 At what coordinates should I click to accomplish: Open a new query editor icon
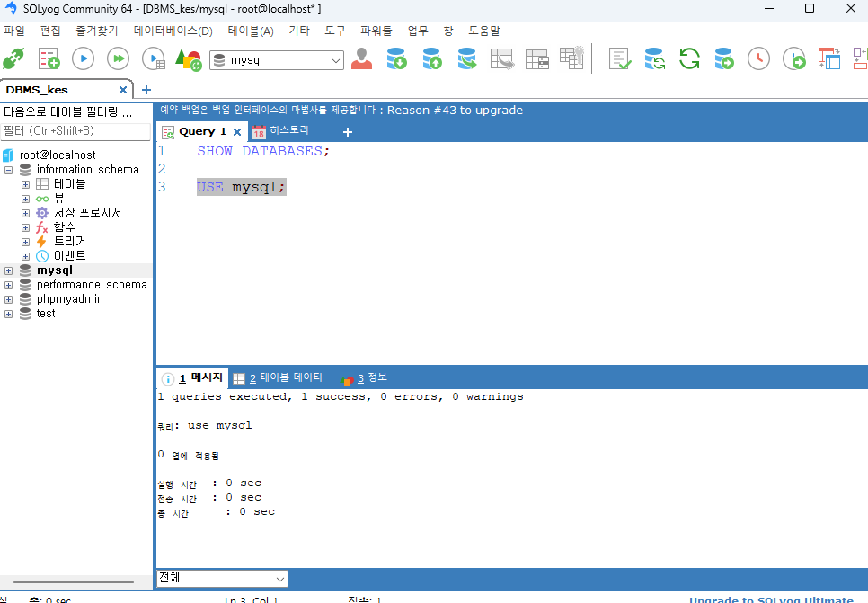point(49,58)
